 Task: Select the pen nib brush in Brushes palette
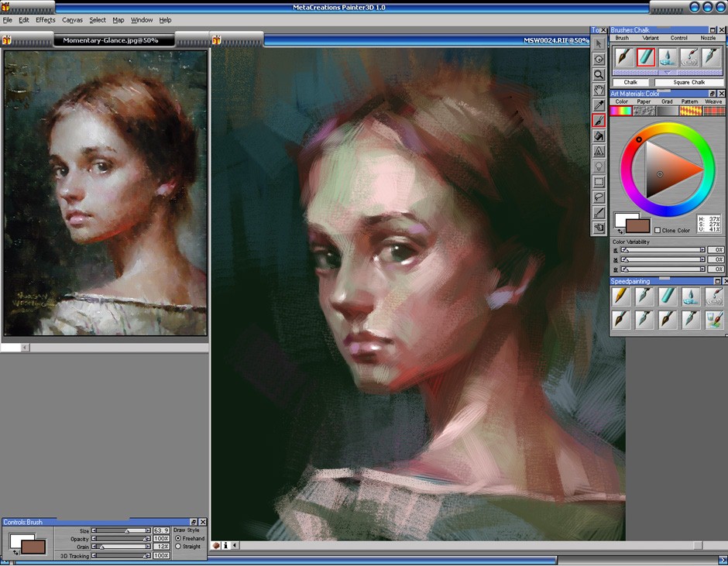[x=710, y=57]
